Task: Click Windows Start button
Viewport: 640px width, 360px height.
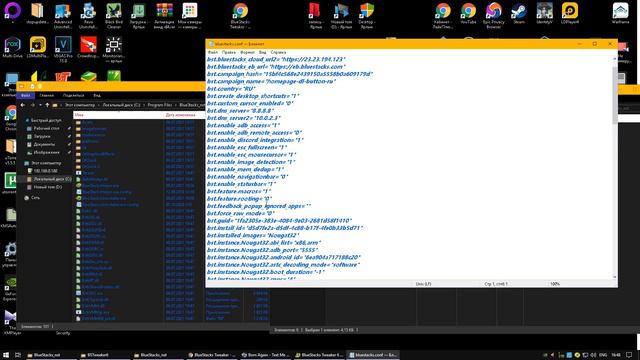Action: (6, 355)
